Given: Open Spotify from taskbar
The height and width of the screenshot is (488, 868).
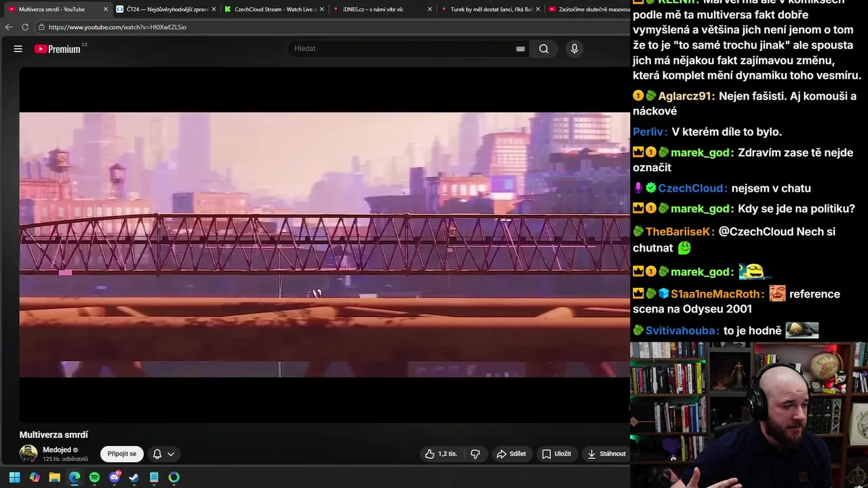Looking at the screenshot, I should (94, 477).
